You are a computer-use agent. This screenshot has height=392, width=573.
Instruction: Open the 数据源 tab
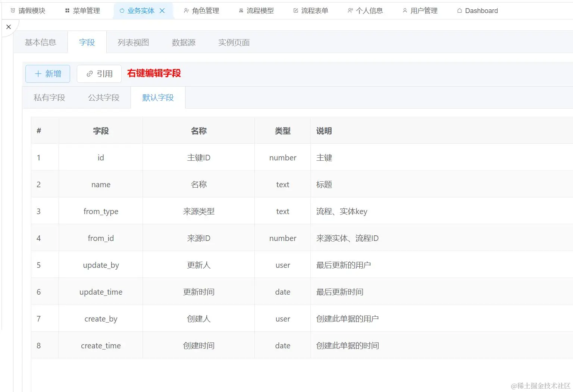[x=183, y=42]
